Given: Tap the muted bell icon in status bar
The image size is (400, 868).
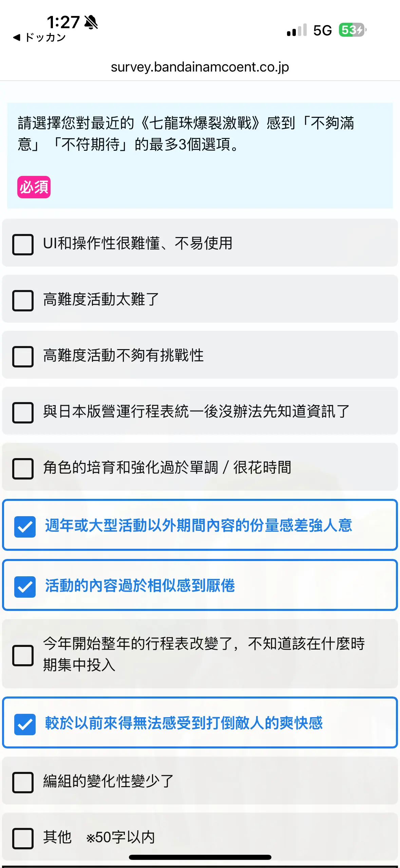Looking at the screenshot, I should [91, 22].
